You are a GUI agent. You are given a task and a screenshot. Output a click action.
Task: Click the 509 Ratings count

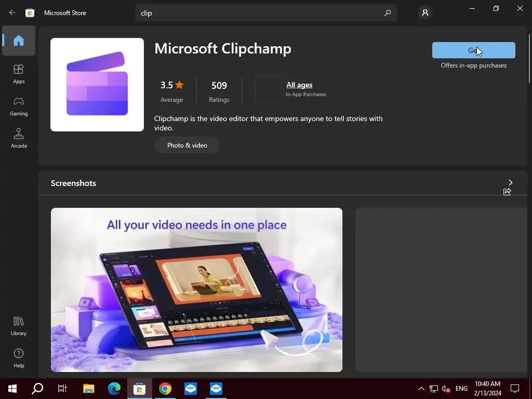tap(219, 91)
